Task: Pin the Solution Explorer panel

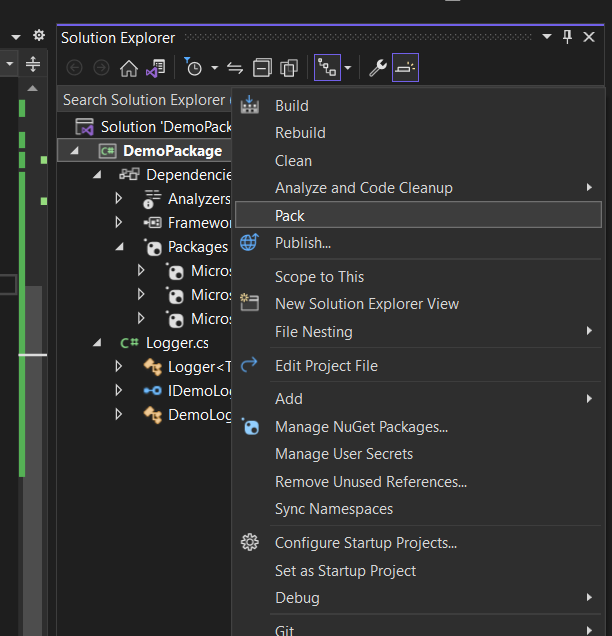Action: [x=567, y=37]
